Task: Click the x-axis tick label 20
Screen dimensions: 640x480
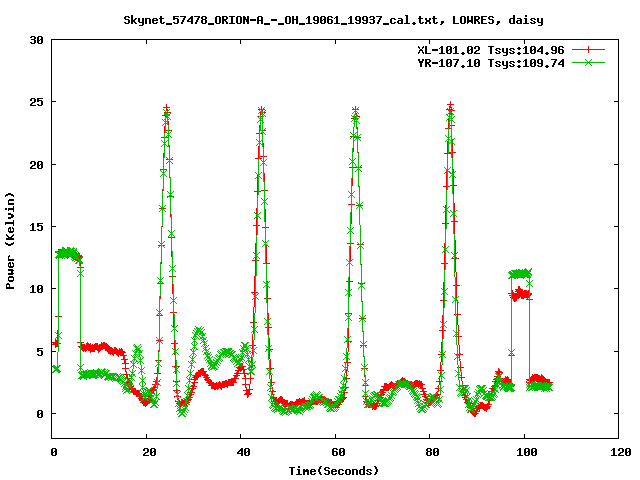Action: [x=149, y=452]
